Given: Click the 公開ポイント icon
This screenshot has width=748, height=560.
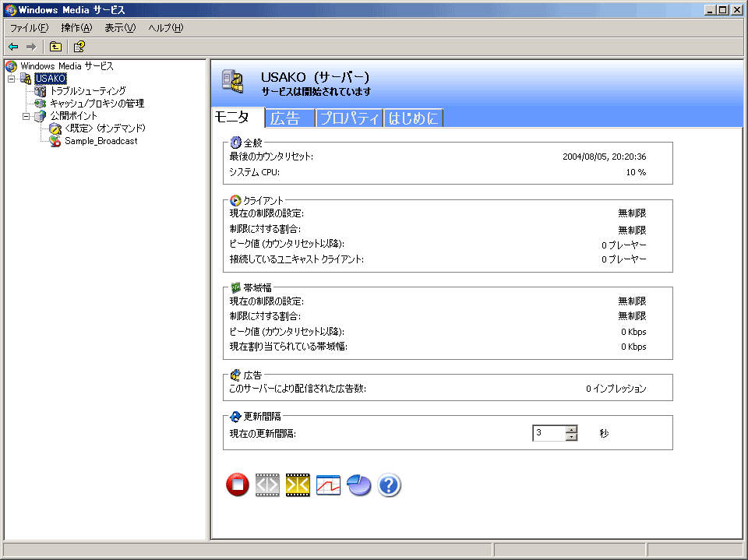Looking at the screenshot, I should [x=41, y=116].
